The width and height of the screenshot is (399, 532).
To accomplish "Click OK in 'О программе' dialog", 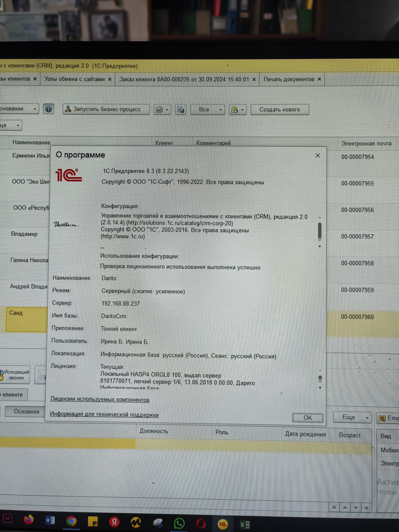I will [308, 418].
